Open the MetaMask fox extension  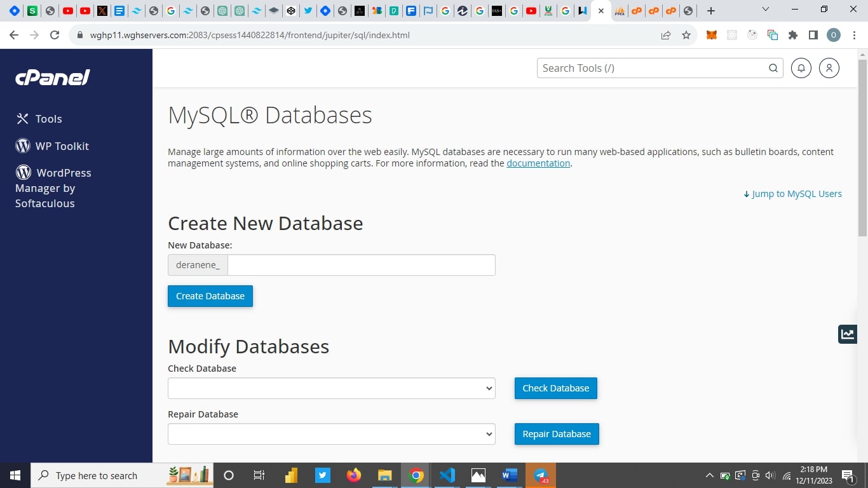(x=712, y=35)
